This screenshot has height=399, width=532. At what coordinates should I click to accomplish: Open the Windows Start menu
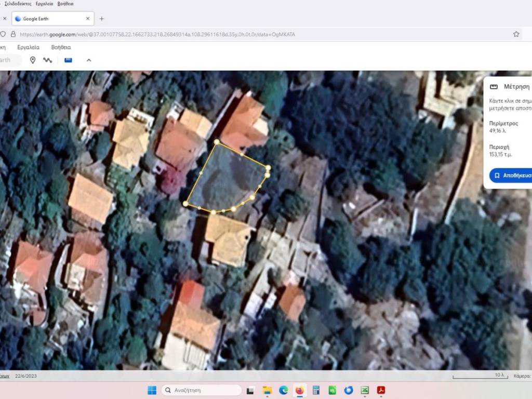(x=152, y=390)
